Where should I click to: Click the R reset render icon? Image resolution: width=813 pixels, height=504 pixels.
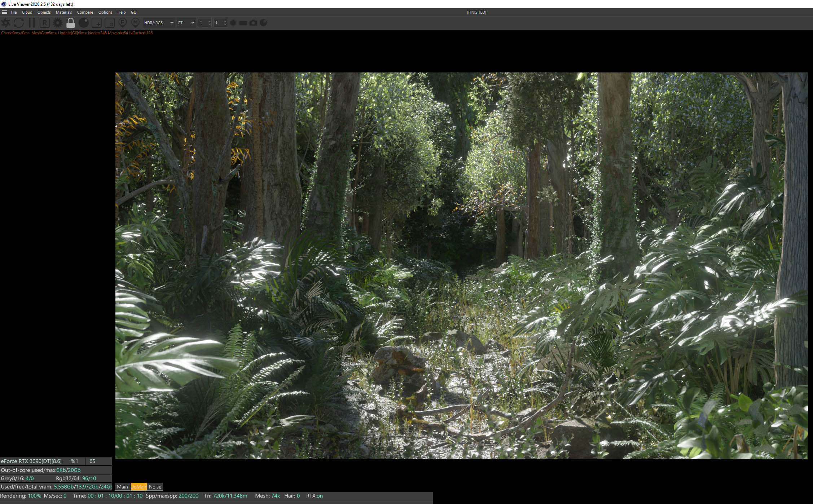pos(45,23)
